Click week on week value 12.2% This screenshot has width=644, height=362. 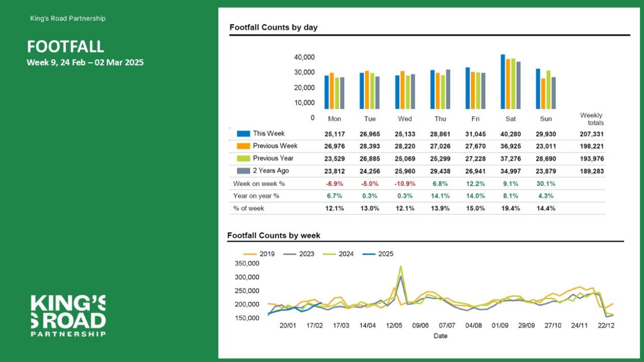click(475, 184)
